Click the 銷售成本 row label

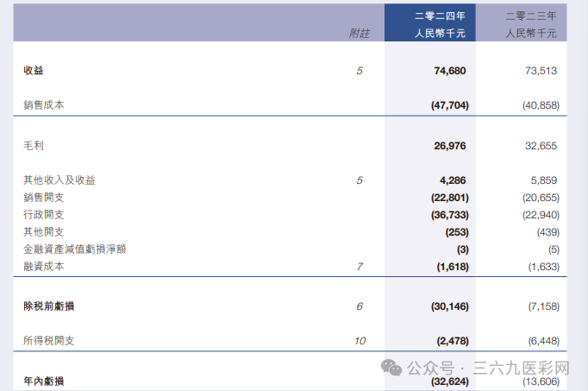point(44,104)
